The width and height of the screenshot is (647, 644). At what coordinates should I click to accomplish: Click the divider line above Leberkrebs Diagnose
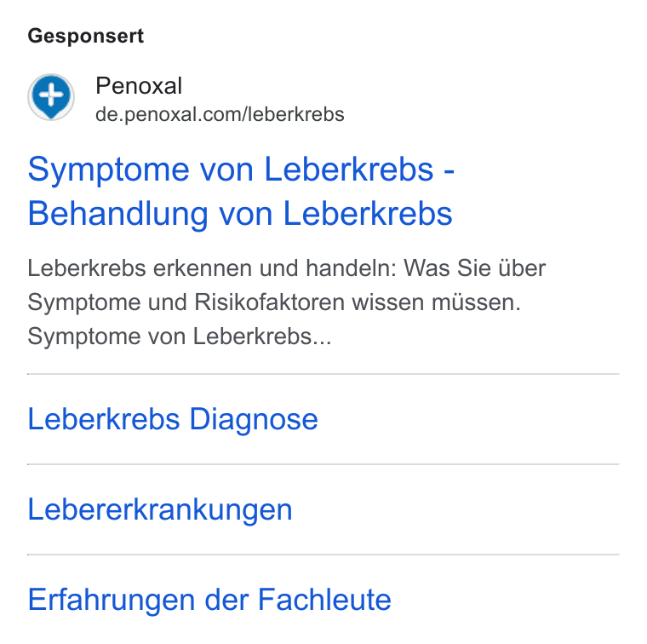pyautogui.click(x=323, y=374)
